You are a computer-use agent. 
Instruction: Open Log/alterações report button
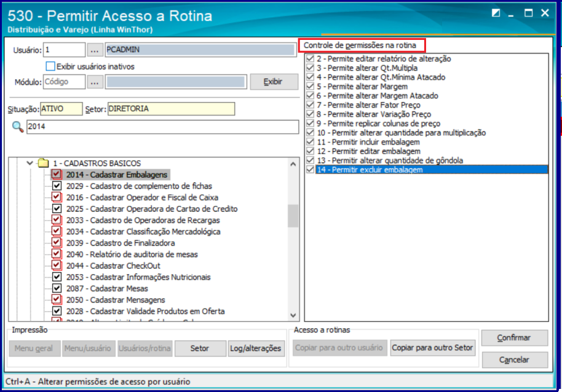256,348
